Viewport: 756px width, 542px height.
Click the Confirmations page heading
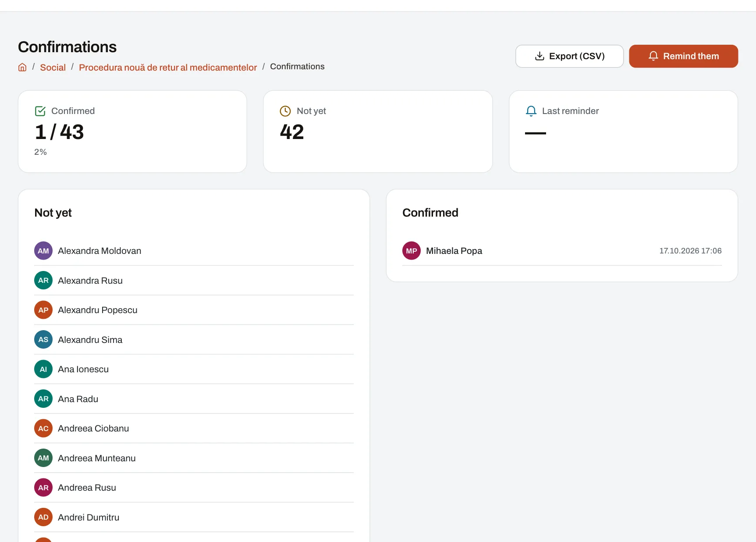pyautogui.click(x=67, y=47)
